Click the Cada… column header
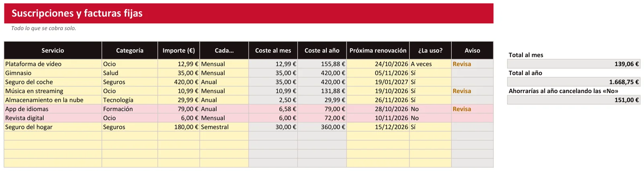Screen dimensions: 644x171 click(x=224, y=51)
